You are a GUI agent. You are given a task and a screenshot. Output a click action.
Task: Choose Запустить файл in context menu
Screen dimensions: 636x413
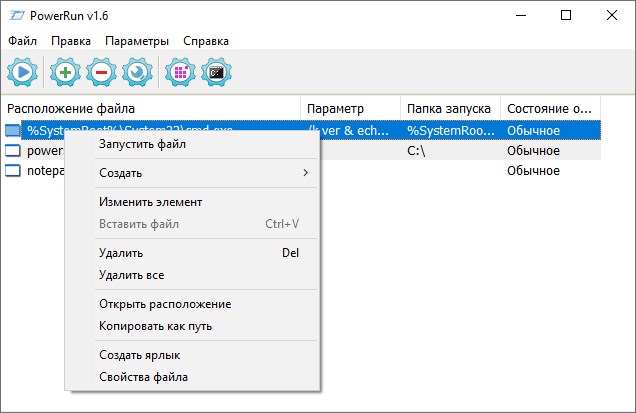142,144
